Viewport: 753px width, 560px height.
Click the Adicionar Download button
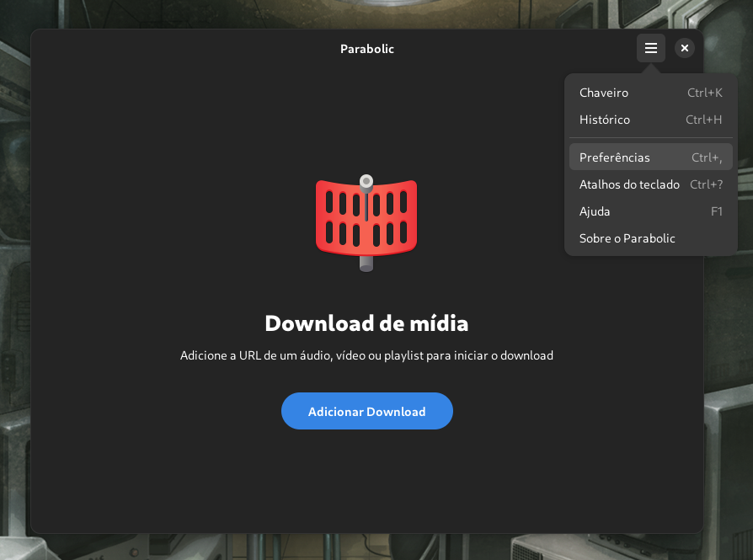coord(367,411)
